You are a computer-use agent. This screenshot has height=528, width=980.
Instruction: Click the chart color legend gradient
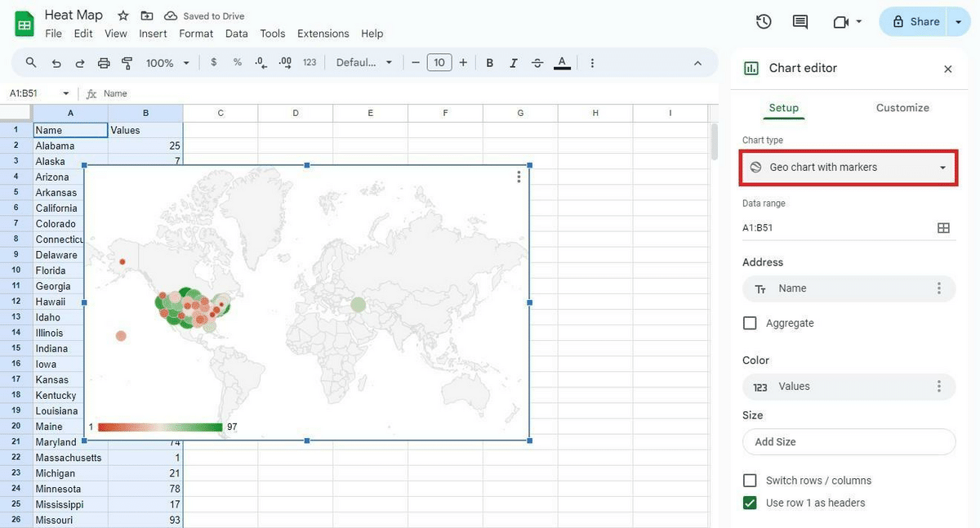[x=160, y=427]
